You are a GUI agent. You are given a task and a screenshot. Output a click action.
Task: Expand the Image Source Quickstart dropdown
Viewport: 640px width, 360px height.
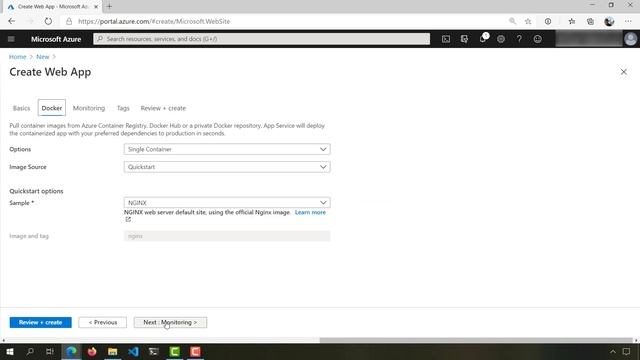click(227, 167)
